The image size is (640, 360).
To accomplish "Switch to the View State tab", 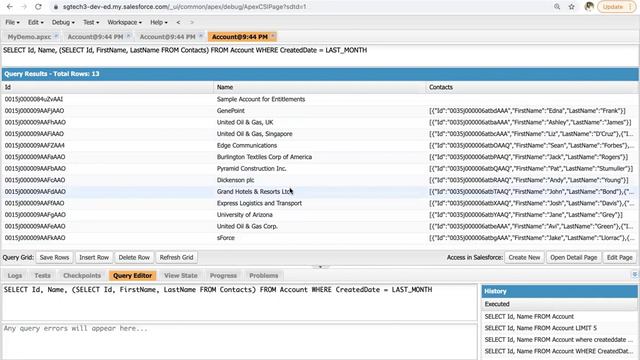I will click(180, 276).
